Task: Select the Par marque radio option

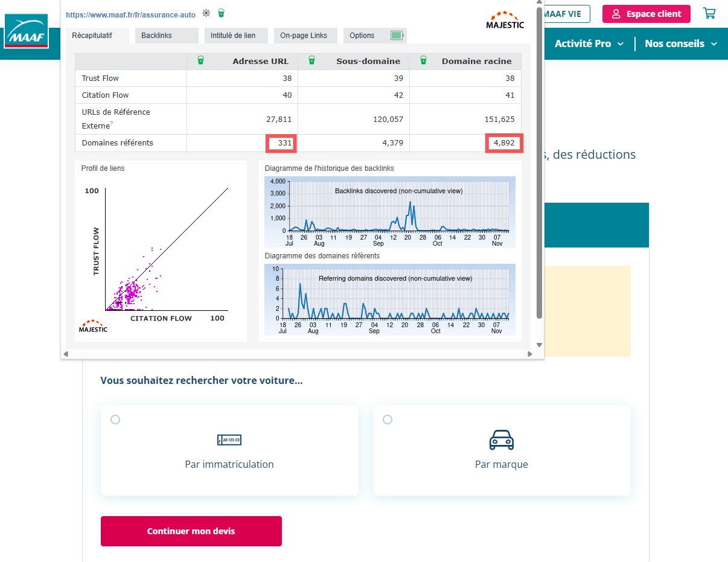Action: (x=388, y=420)
